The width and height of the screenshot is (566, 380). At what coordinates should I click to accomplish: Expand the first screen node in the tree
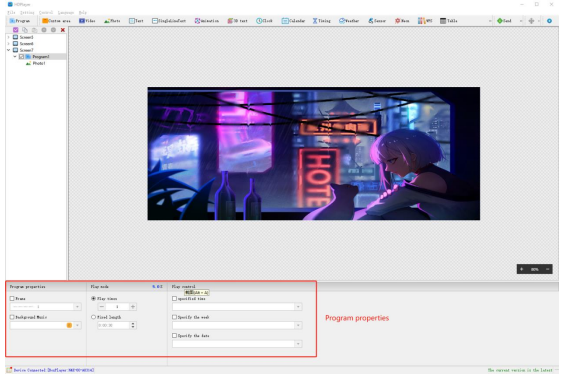pos(9,37)
